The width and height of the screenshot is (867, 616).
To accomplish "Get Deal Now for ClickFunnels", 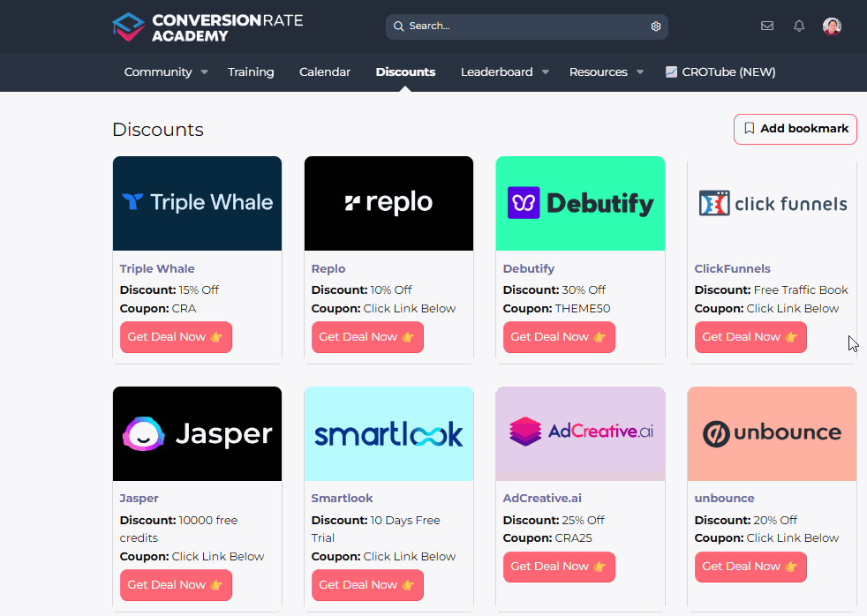I will tap(750, 337).
